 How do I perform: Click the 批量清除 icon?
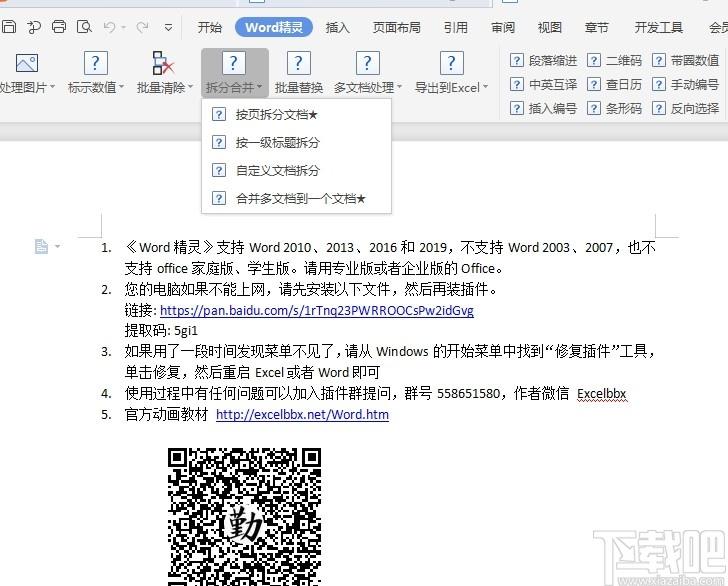(163, 63)
